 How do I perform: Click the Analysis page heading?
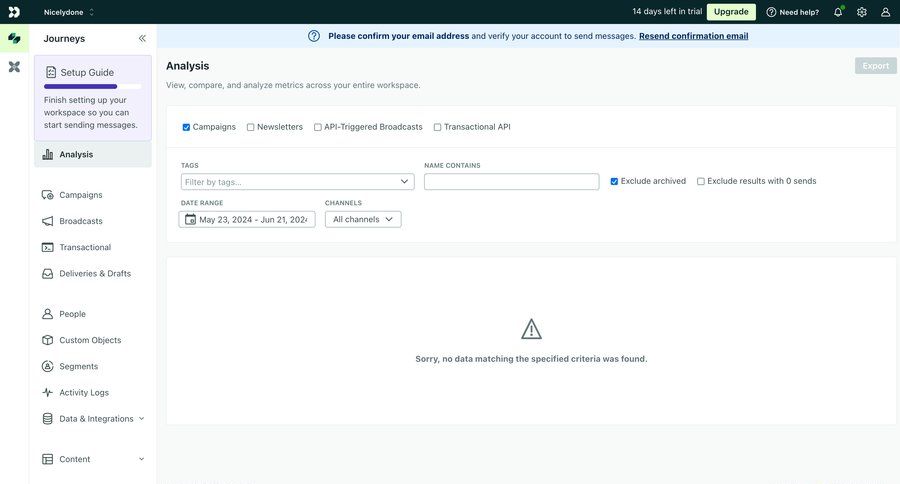188,66
